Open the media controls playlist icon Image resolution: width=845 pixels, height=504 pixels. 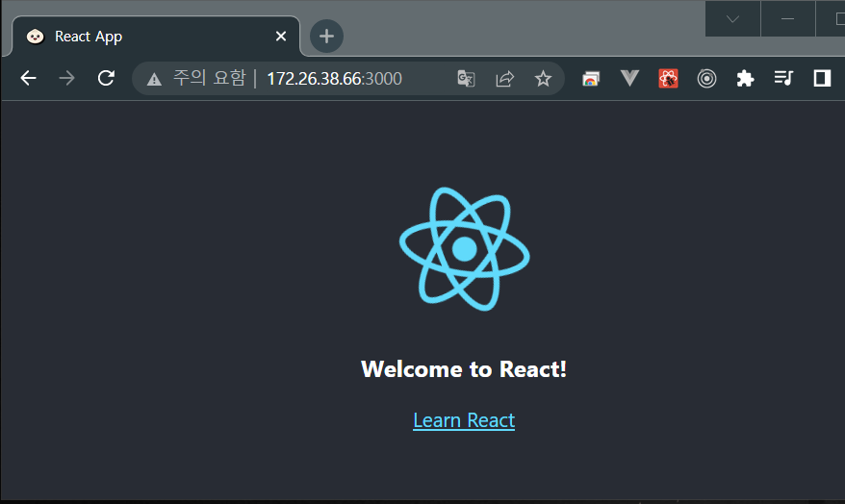pos(783,79)
